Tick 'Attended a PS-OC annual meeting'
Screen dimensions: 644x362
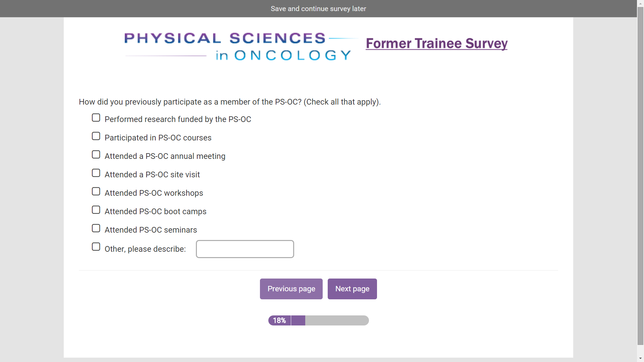pyautogui.click(x=96, y=155)
